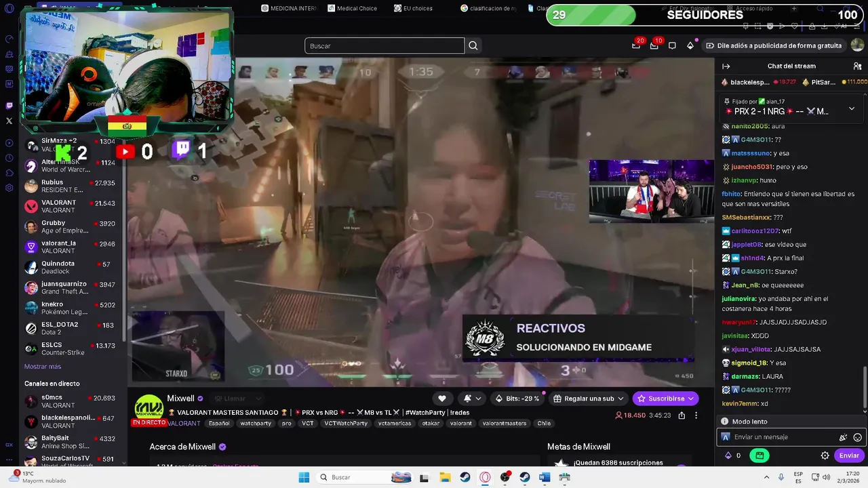The image size is (868, 488).
Task: Expand the Regalar una sub dropdown
Action: (x=588, y=399)
